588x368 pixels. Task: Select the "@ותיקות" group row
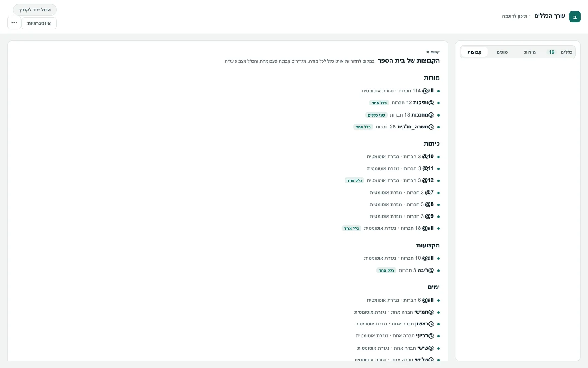[x=404, y=103]
